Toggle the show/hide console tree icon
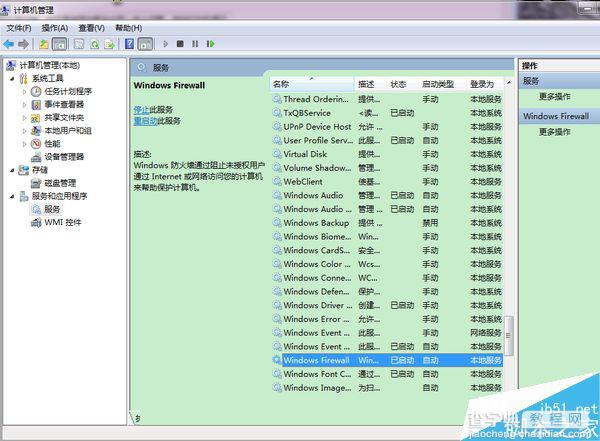The height and width of the screenshot is (441, 600). tap(59, 44)
